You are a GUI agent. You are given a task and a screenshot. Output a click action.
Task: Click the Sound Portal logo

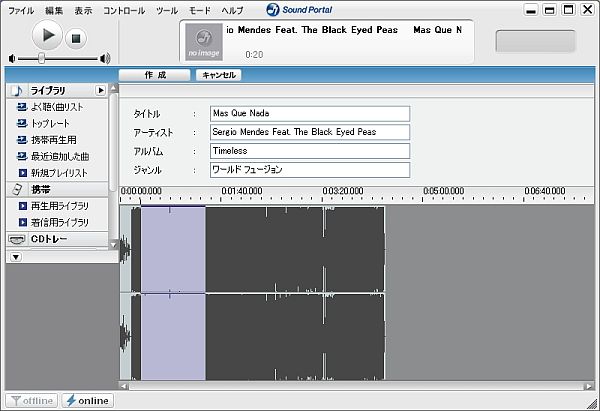pyautogui.click(x=299, y=10)
